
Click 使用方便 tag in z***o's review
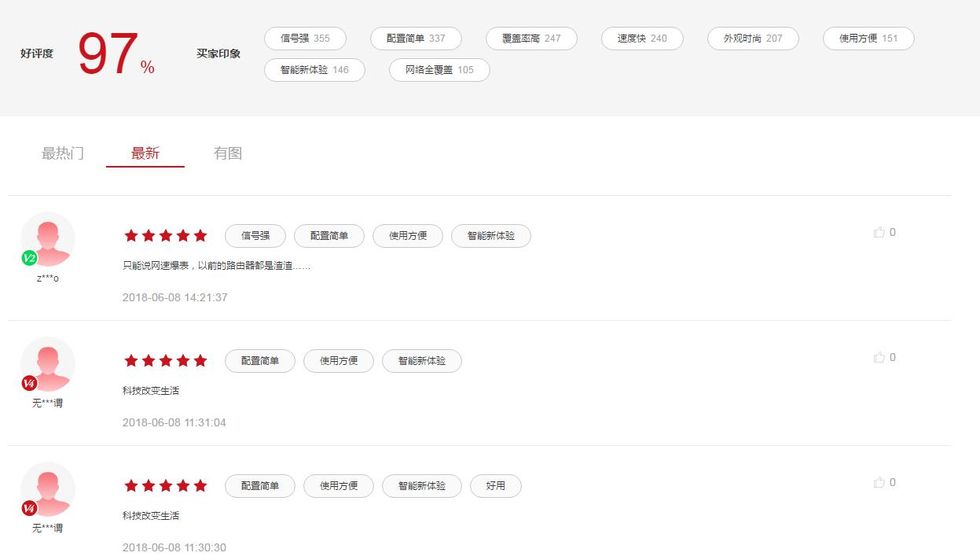coord(408,236)
